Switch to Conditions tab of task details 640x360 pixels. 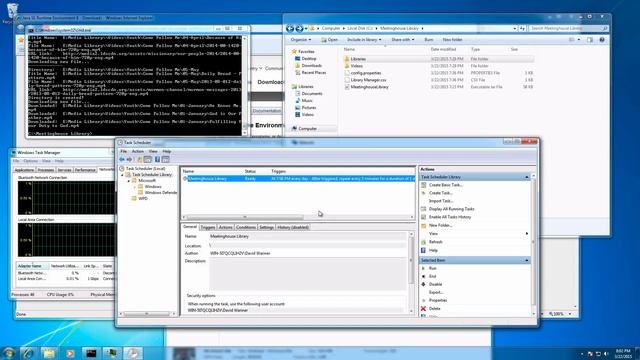[246, 227]
